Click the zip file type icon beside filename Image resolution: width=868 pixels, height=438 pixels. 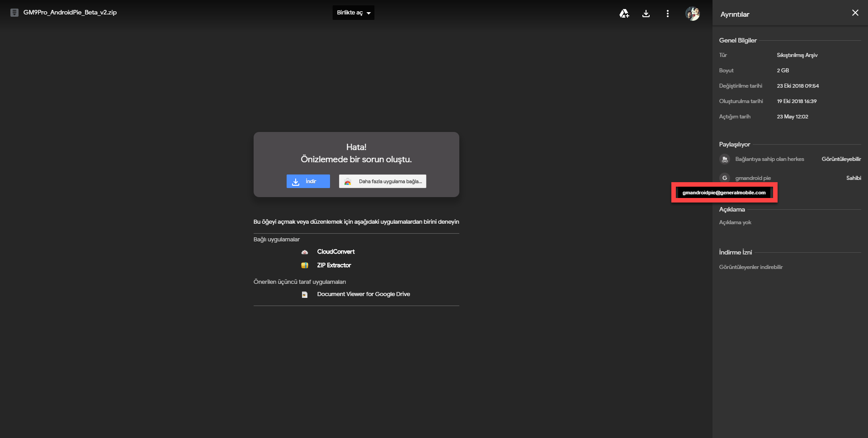(14, 13)
